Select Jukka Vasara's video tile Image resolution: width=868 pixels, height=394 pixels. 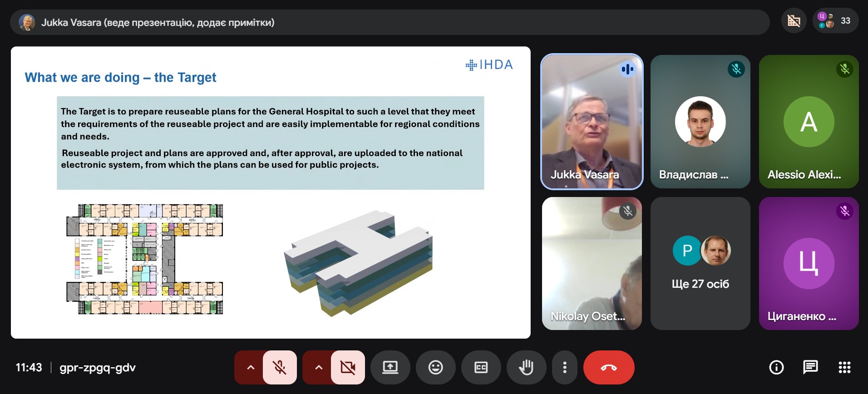592,122
